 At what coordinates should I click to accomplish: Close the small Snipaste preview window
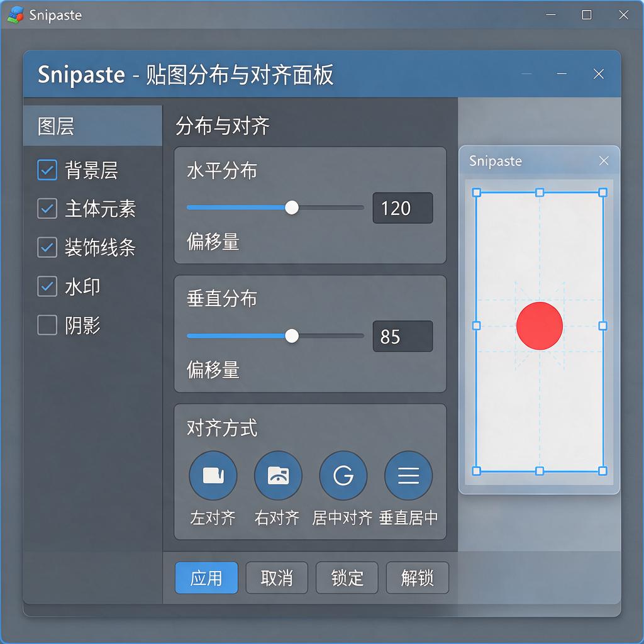[603, 160]
